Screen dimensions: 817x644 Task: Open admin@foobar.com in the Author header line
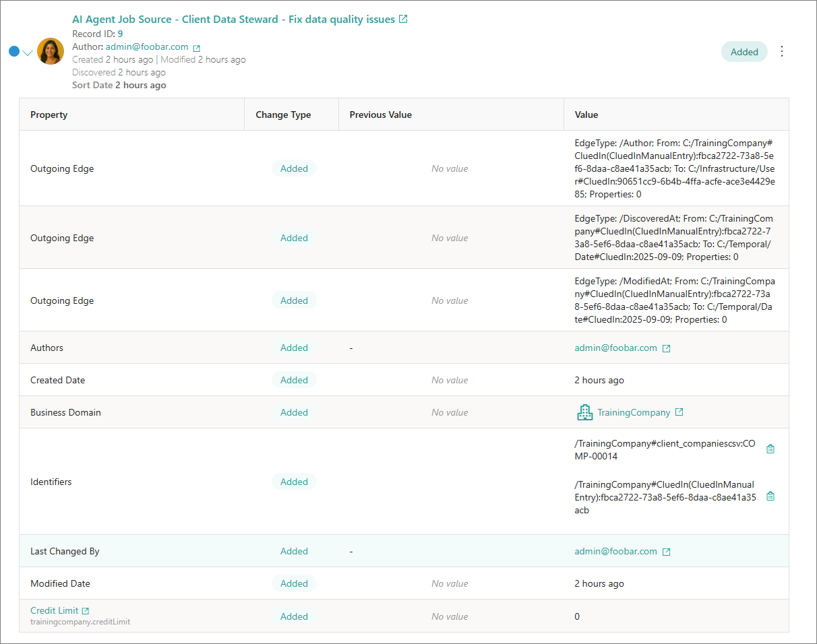coord(147,47)
